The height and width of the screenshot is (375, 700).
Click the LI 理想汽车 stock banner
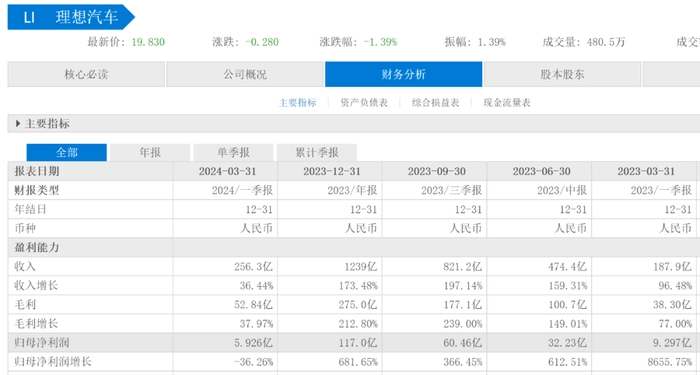[x=71, y=17]
